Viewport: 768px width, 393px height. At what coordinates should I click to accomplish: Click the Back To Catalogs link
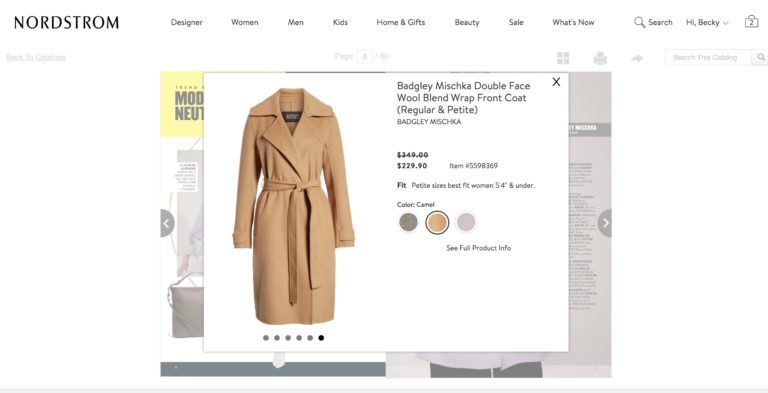click(x=36, y=57)
